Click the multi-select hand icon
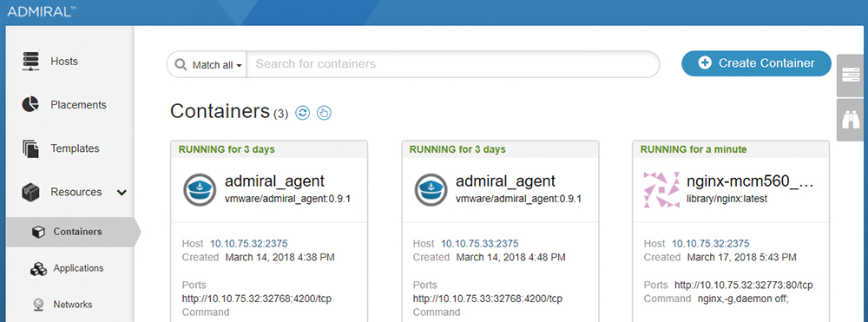This screenshot has width=868, height=322. click(x=324, y=113)
